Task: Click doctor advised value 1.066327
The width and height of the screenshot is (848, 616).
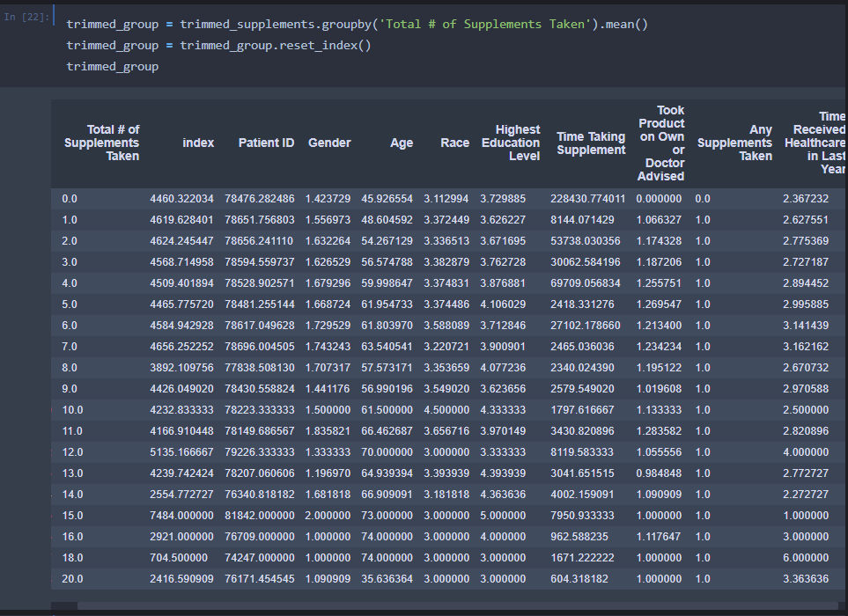Action: point(659,220)
